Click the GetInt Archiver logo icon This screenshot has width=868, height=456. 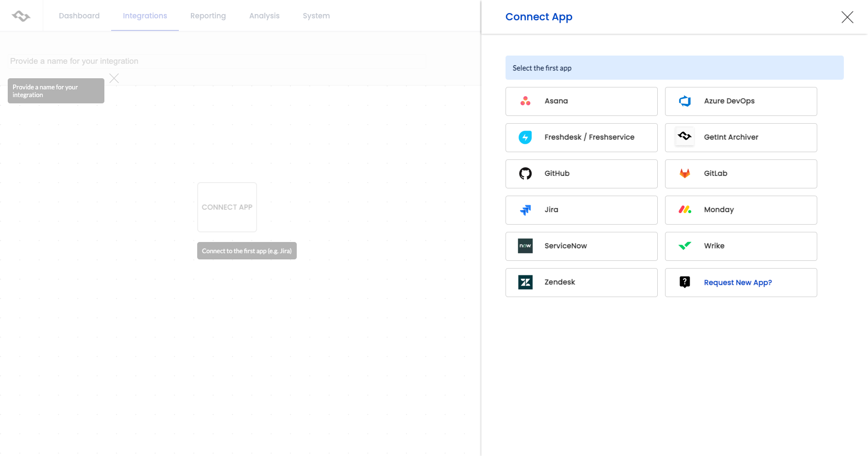[x=685, y=136]
